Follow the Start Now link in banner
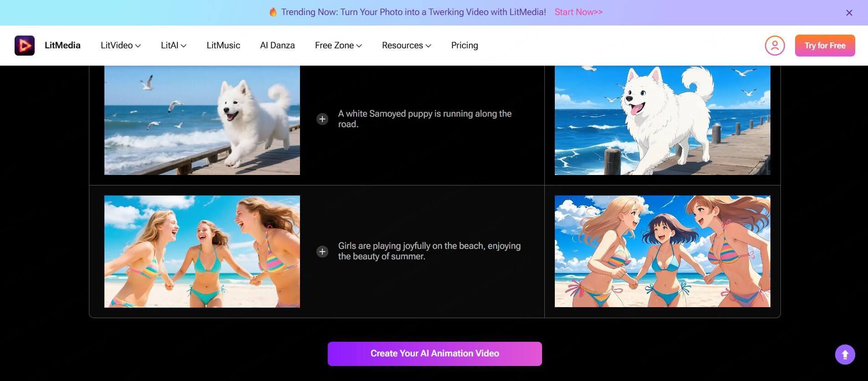 tap(578, 12)
